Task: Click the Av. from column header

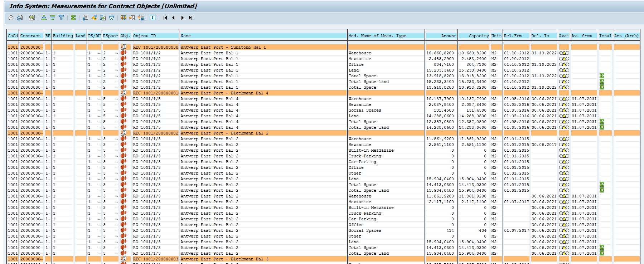Action: pyautogui.click(x=584, y=36)
